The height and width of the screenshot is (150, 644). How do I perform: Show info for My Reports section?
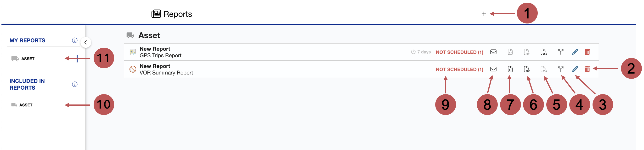74,40
